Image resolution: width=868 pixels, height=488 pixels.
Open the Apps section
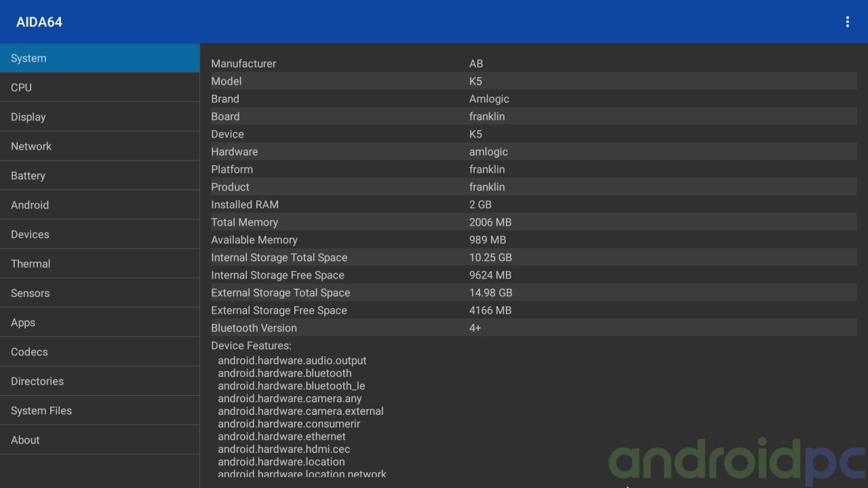100,322
